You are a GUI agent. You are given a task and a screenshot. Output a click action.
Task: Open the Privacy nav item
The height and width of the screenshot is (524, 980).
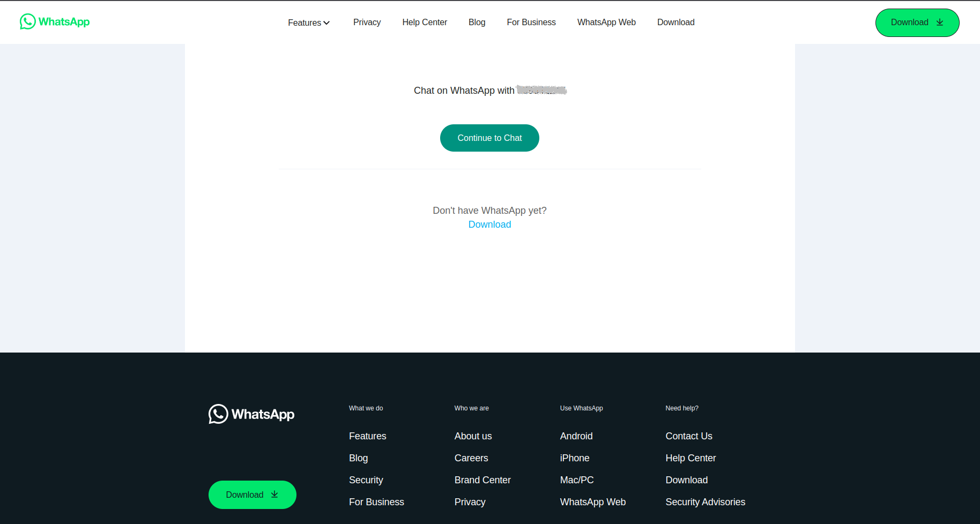[367, 23]
